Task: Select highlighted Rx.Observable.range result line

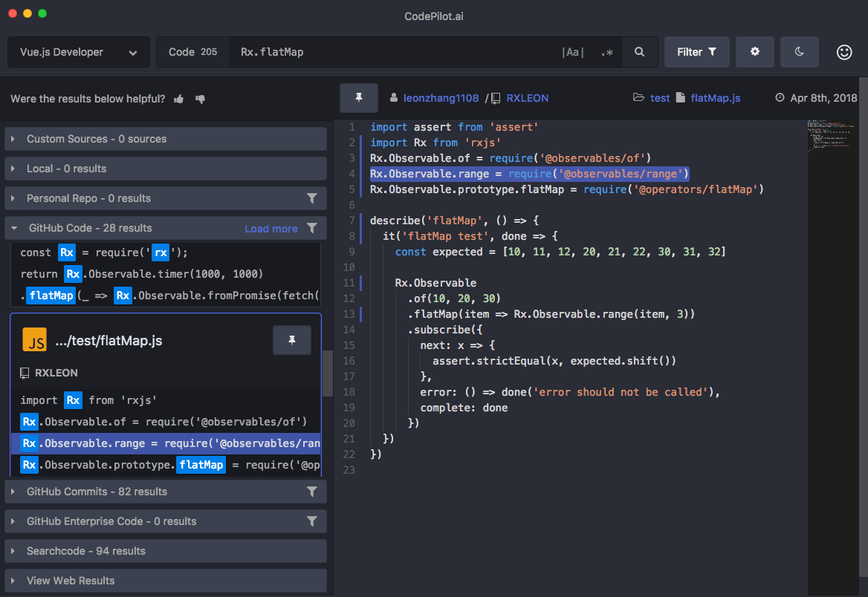Action: (x=166, y=443)
